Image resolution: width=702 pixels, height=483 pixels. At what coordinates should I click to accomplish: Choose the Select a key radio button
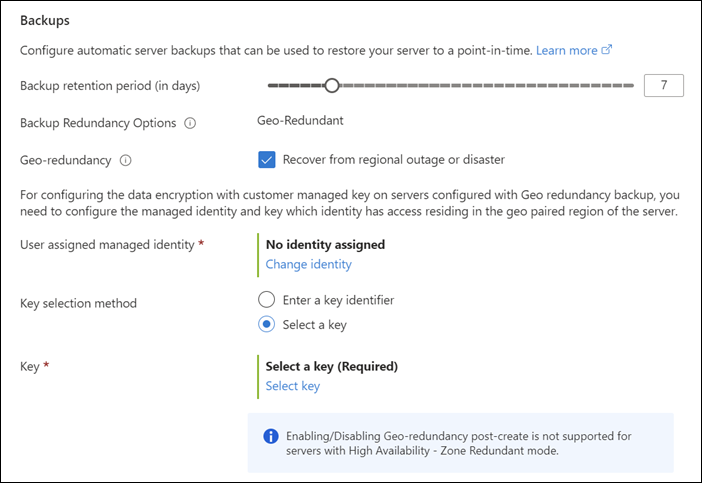(266, 324)
